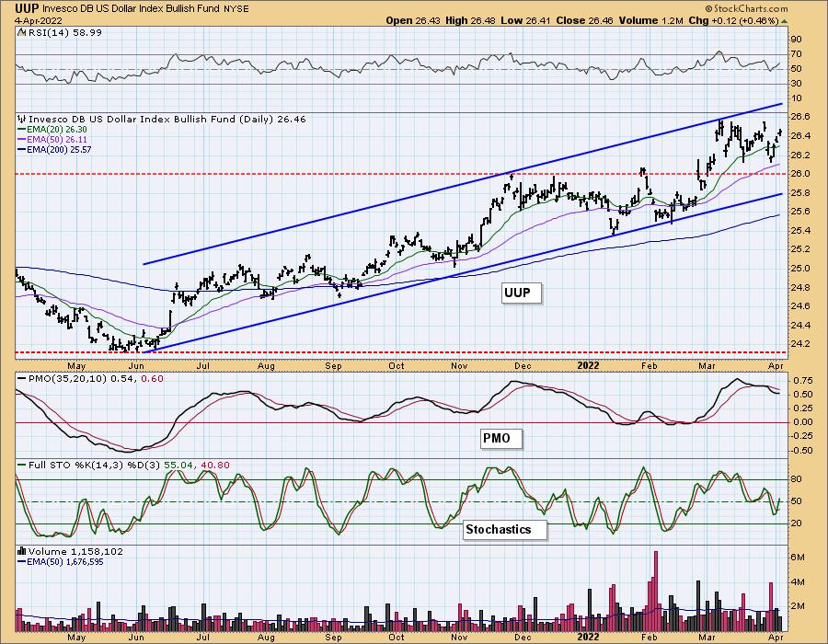
Task: Click the 70 level on the RSI axis
Action: [797, 54]
